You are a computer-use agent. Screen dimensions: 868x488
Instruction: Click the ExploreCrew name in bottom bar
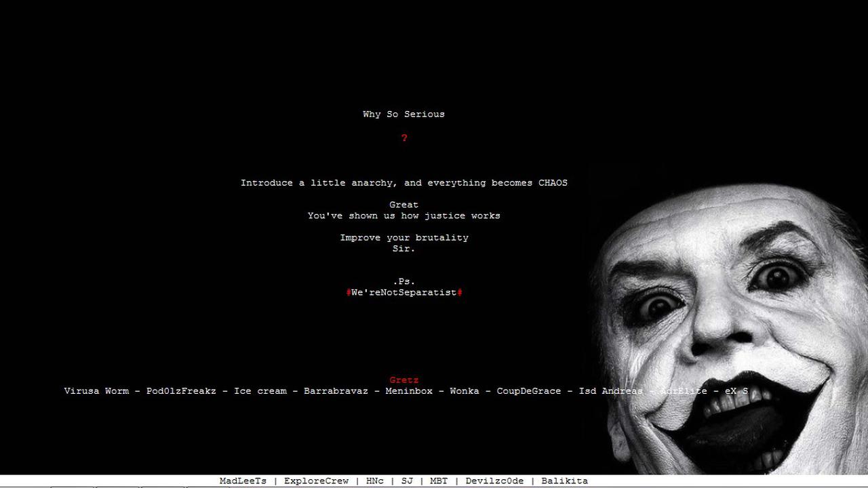click(x=316, y=481)
